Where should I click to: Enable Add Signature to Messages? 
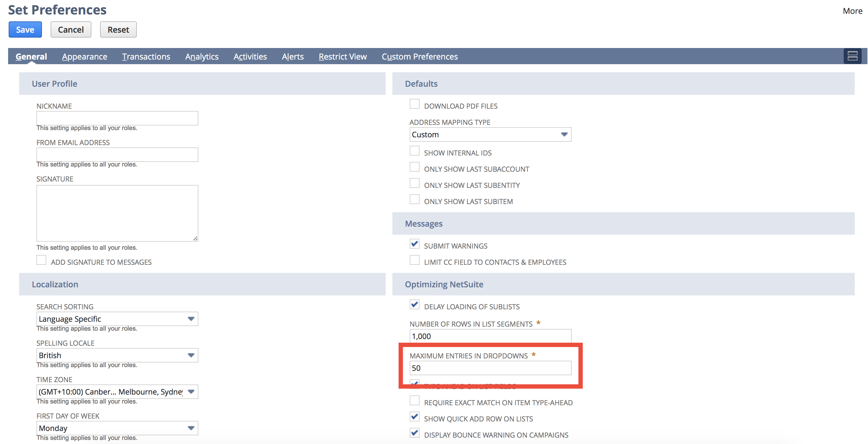[41, 260]
